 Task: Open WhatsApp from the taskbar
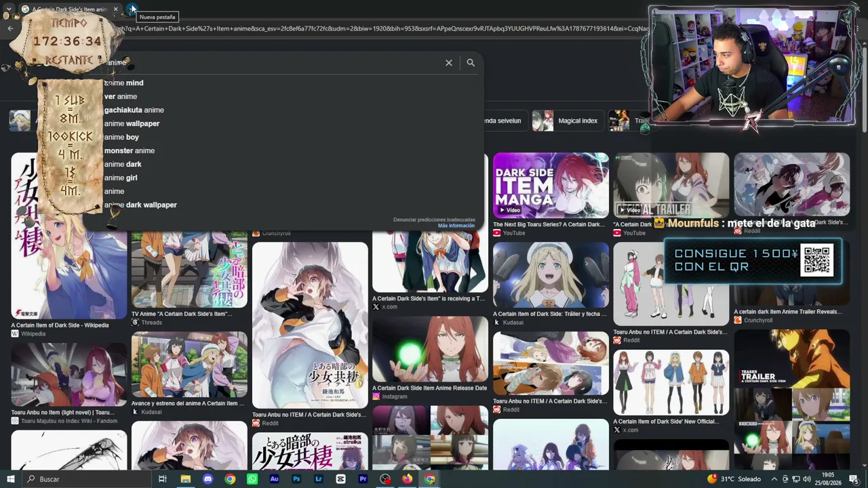point(252,479)
